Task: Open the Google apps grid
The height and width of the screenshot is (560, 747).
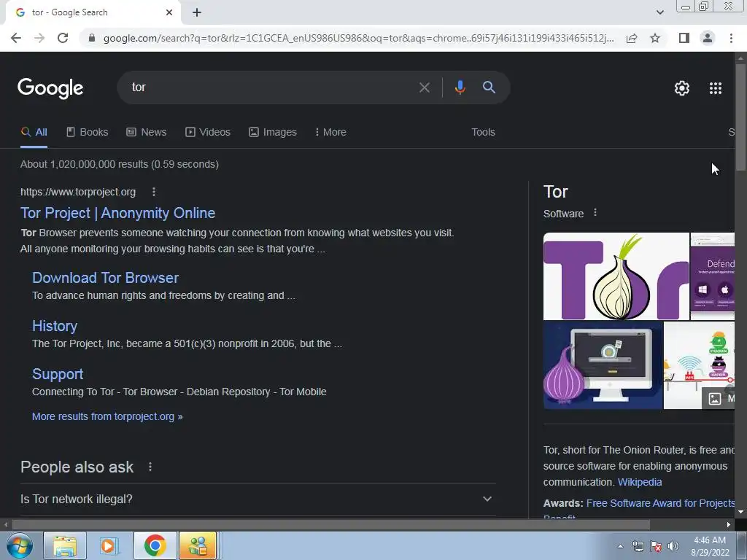Action: pos(716,88)
